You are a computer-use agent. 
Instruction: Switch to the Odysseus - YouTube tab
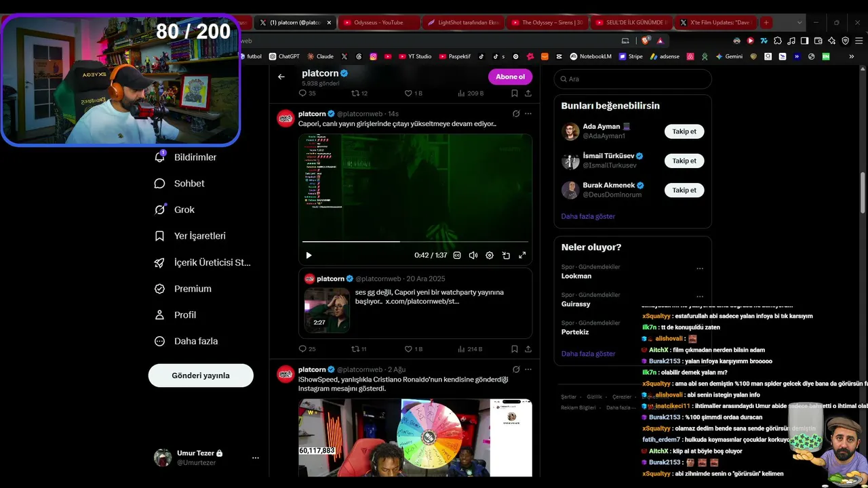coord(378,22)
